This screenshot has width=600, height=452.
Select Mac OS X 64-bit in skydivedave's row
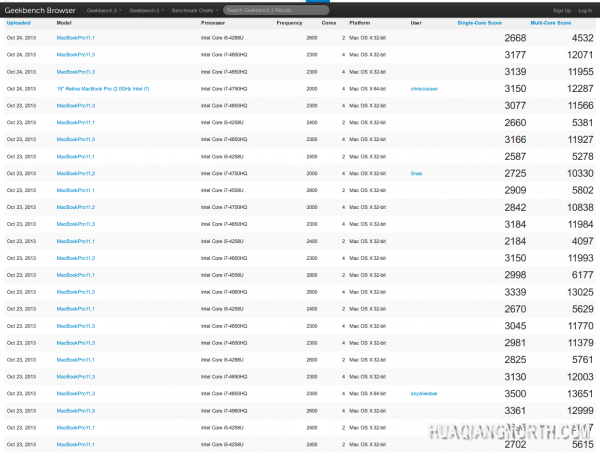(x=368, y=393)
